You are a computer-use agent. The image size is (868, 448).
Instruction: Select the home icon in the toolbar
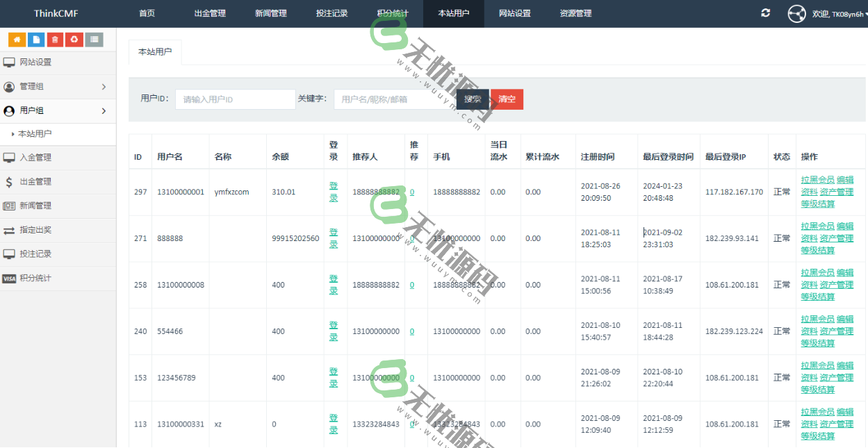tap(18, 40)
